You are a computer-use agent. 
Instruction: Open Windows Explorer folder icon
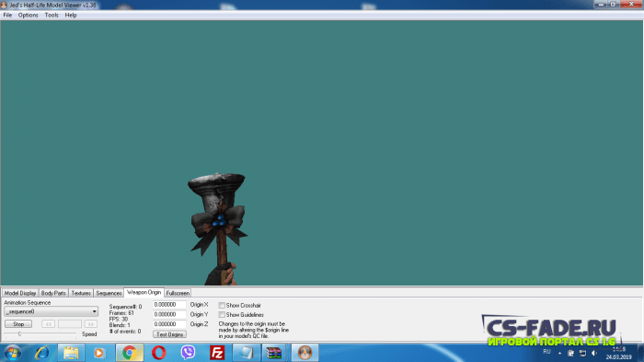pyautogui.click(x=71, y=353)
